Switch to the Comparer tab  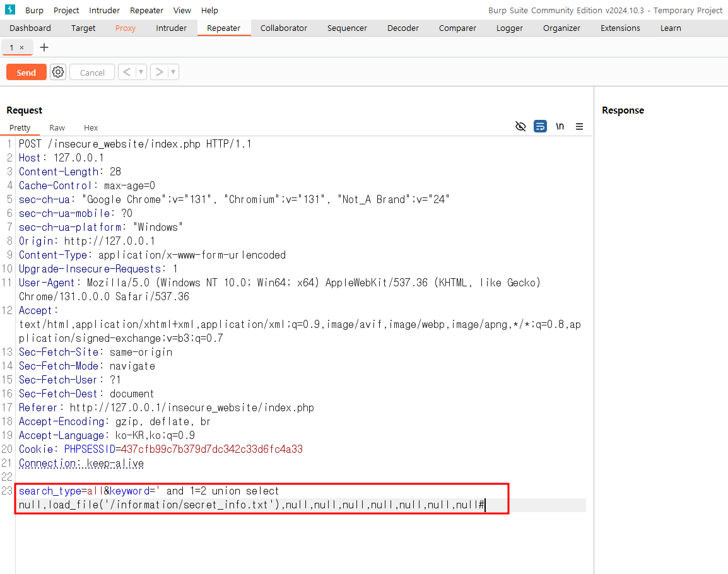(457, 28)
